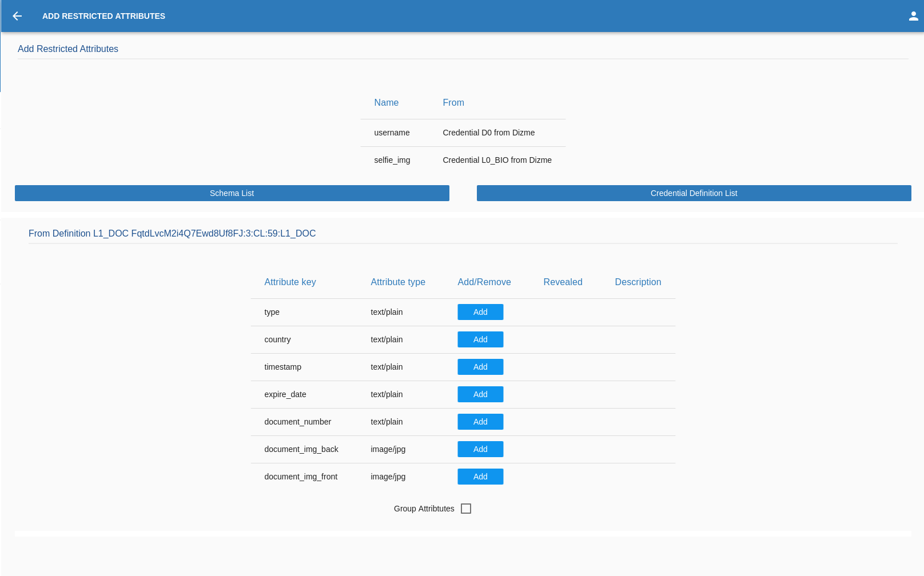This screenshot has width=924, height=576.
Task: Click the 'Add Restricted Attributes' section heading
Action: click(x=68, y=49)
